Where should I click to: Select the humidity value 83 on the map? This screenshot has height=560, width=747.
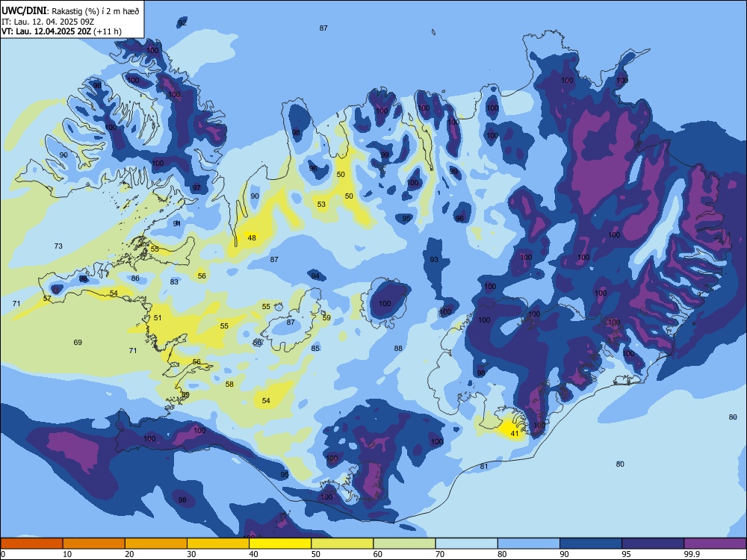click(x=174, y=282)
